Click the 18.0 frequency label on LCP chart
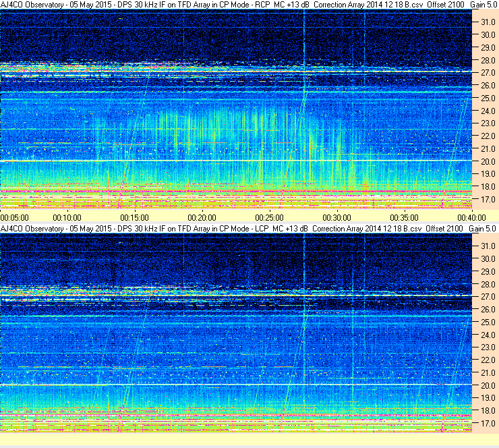 [x=488, y=411]
